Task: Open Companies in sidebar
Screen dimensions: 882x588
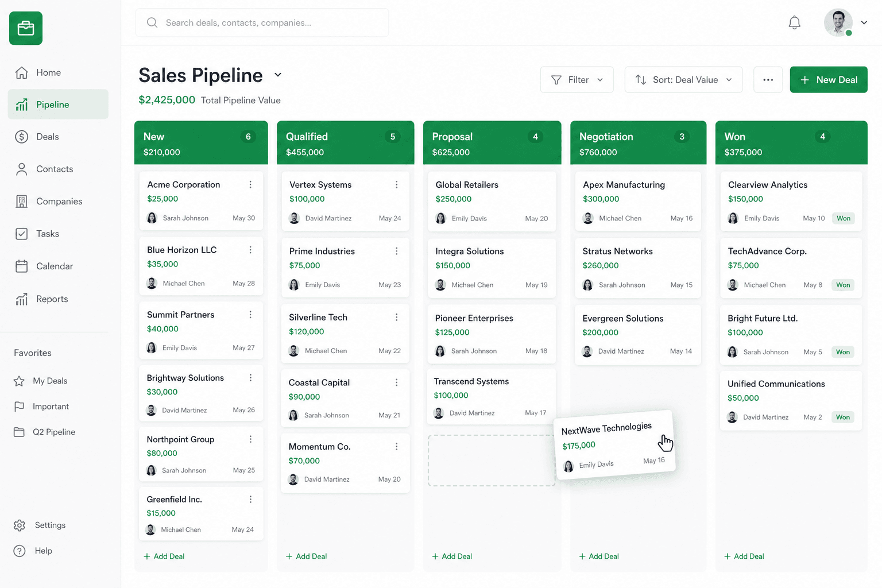Action: 58,201
